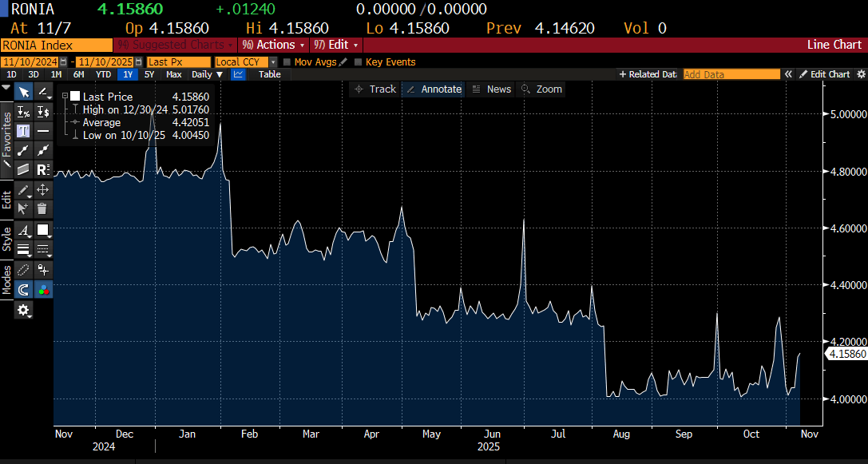Toggle the Key Events checkbox
The image size is (868, 464).
tap(359, 61)
